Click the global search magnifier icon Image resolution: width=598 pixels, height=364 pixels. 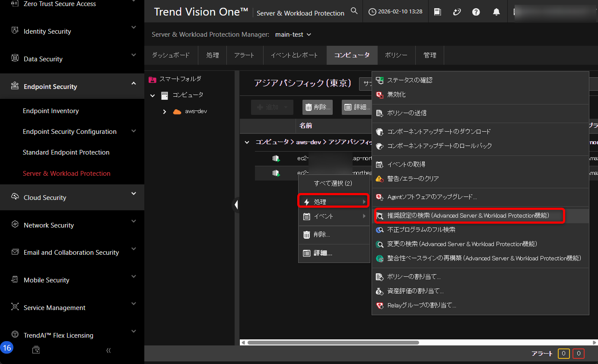(354, 11)
